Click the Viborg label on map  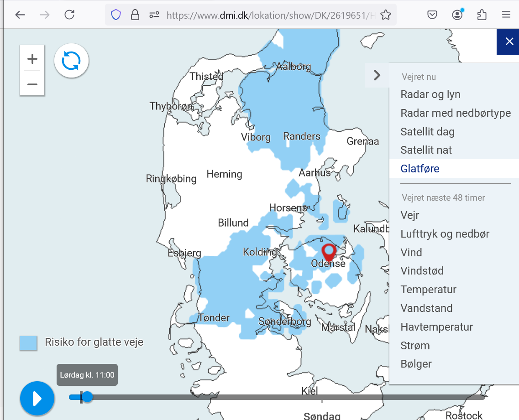[256, 137]
